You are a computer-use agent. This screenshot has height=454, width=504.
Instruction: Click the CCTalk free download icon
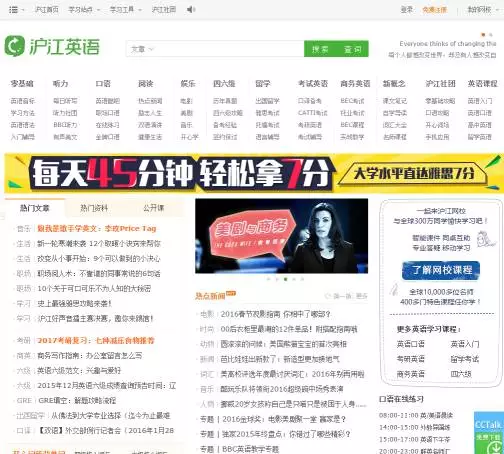(489, 433)
